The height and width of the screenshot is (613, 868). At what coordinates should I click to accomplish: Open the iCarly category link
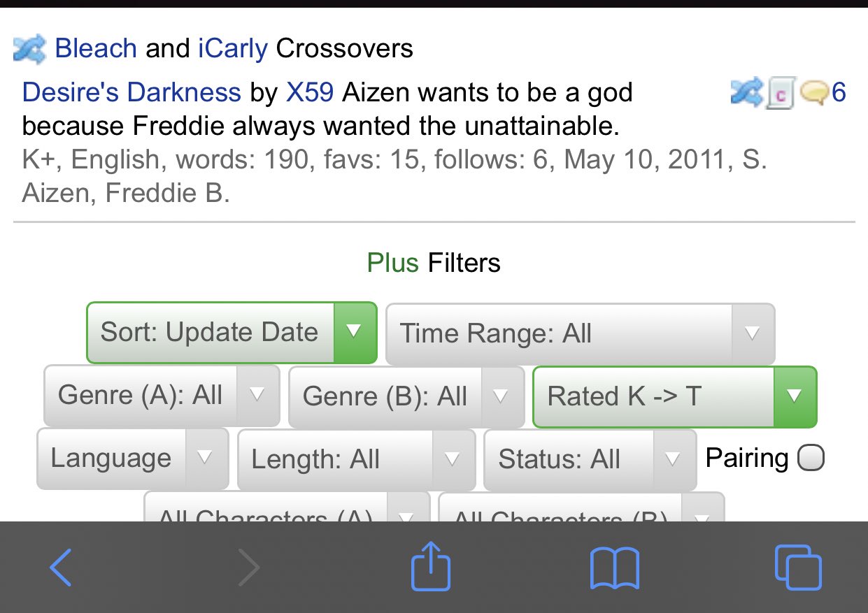pyautogui.click(x=233, y=48)
